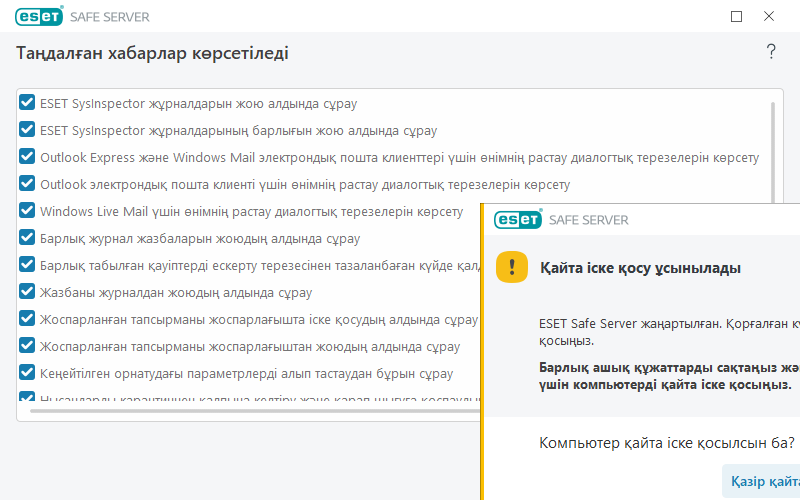Click the vertical scrollbar of message list

773,153
